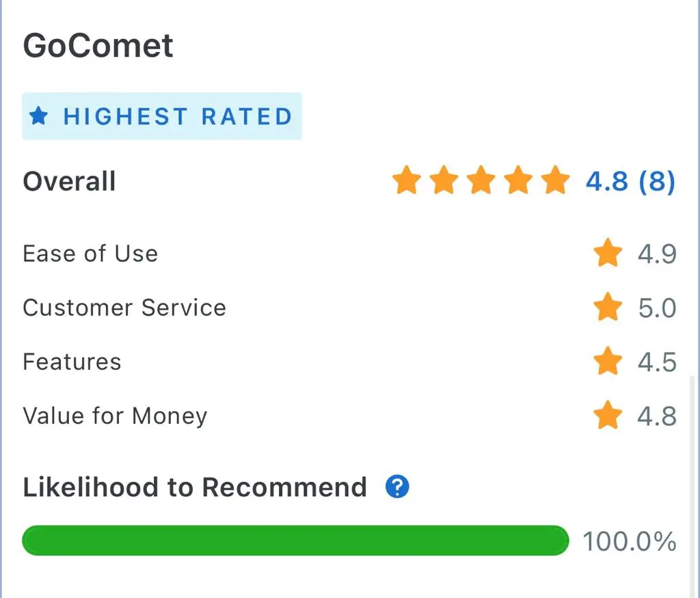This screenshot has width=700, height=598.
Task: Click the vertical scrollbar on right edge
Action: [692, 487]
